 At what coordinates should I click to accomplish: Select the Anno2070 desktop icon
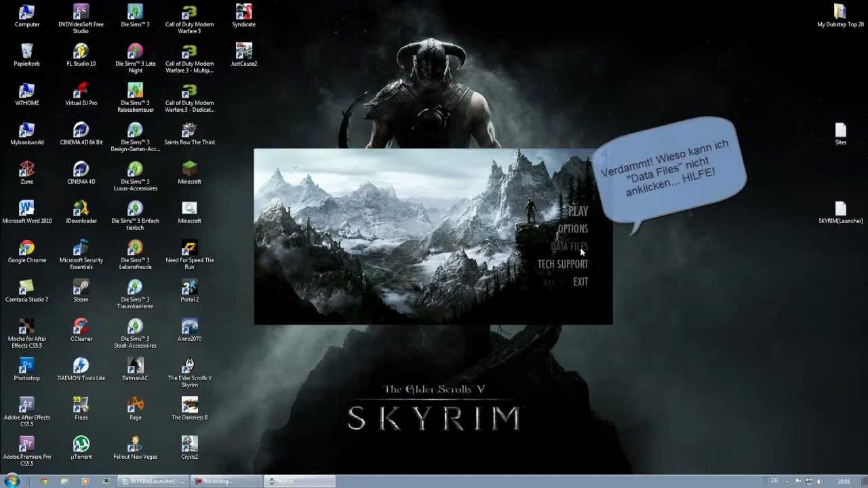[190, 331]
